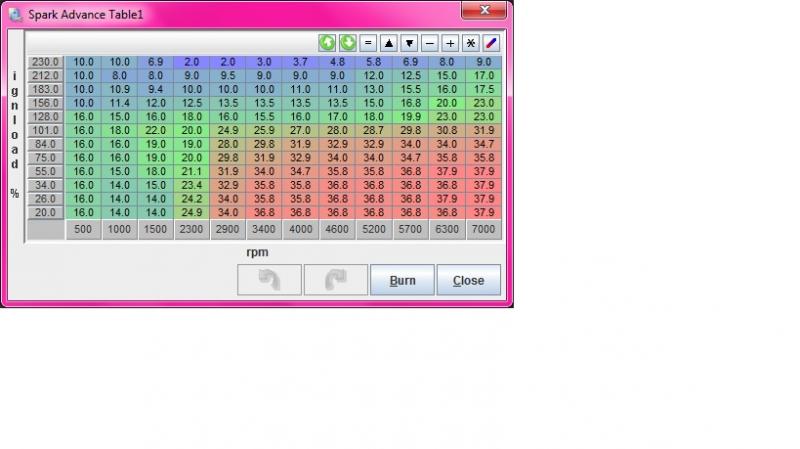
Task: Select the cell with value 21.1
Action: (192, 171)
